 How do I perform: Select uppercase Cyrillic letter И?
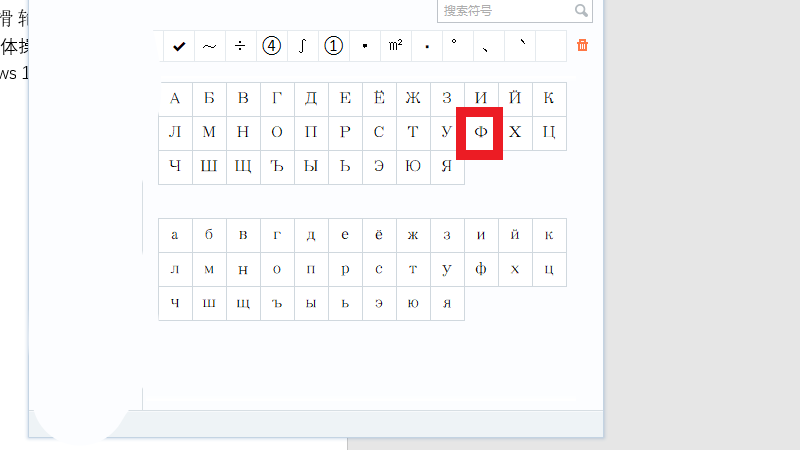[481, 97]
